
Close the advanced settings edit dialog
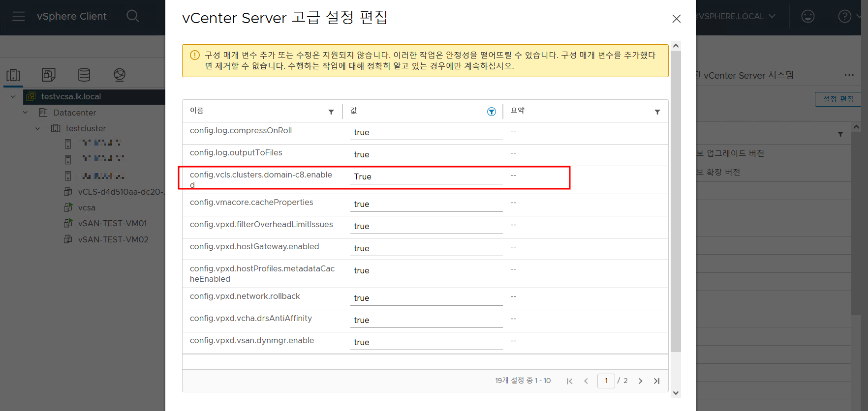[677, 19]
